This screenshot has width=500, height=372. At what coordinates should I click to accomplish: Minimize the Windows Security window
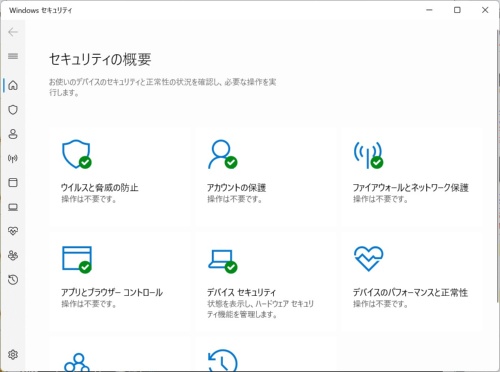[x=429, y=10]
